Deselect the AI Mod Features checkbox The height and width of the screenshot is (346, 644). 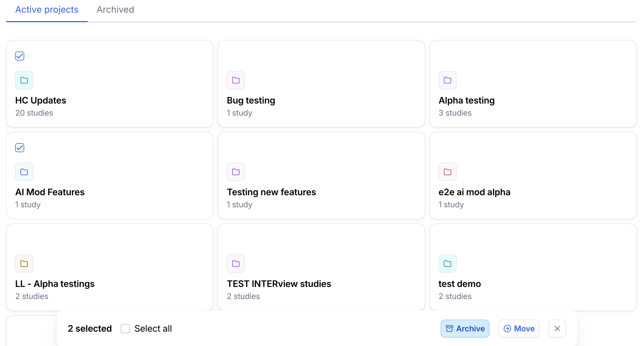point(20,148)
